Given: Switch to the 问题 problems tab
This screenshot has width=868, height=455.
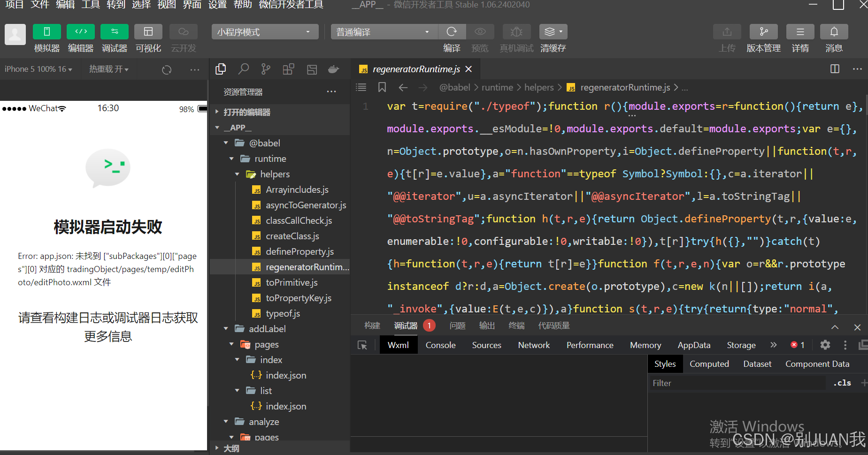Looking at the screenshot, I should (x=457, y=326).
